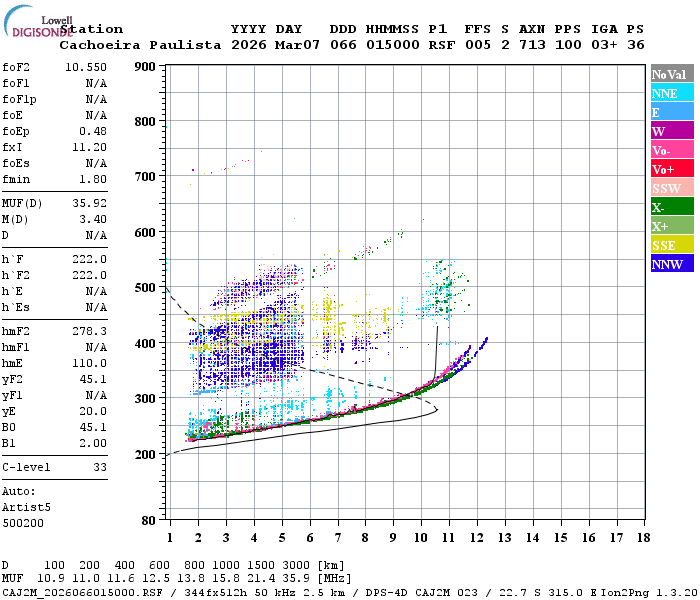Click the Artist5 autoscaler label
The width and height of the screenshot is (700, 600).
(x=26, y=508)
